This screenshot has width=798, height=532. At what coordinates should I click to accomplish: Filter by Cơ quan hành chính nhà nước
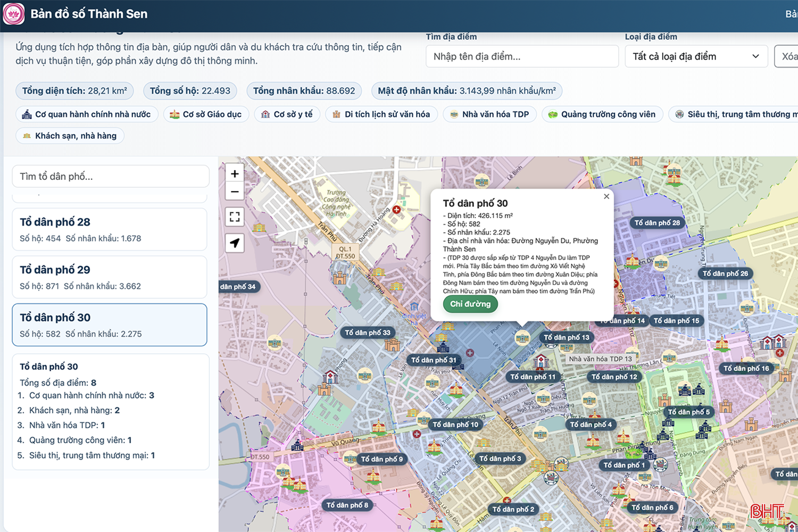tap(87, 114)
